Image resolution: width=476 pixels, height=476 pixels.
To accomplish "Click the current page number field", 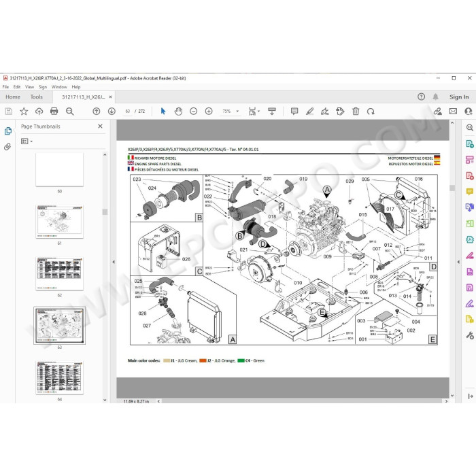I will point(128,112).
